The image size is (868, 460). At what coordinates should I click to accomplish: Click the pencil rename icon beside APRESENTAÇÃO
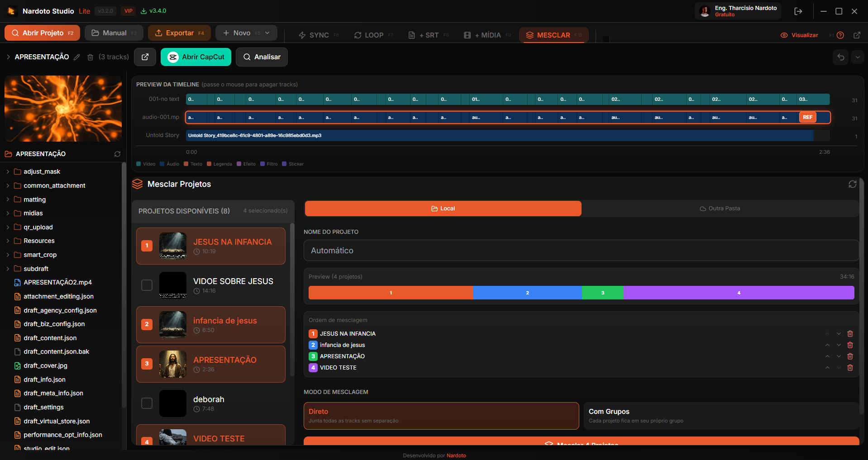[x=77, y=57]
